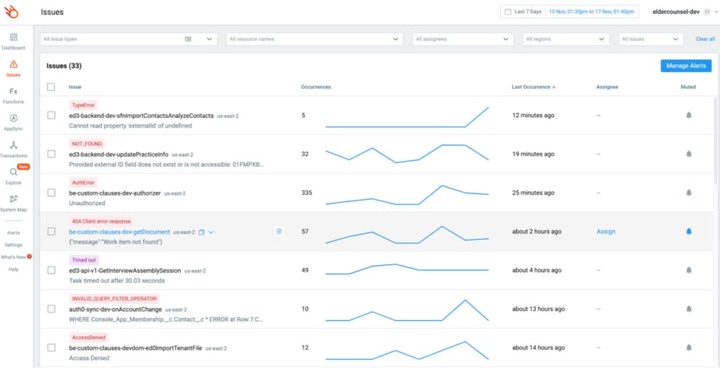Check the auth0-sync-dev-onAccountChange issue checkbox
The width and height of the screenshot is (720, 373).
tap(51, 309)
